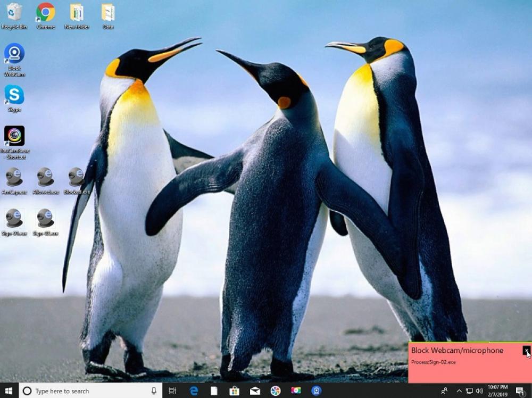Open Mail from the taskbar
The height and width of the screenshot is (398, 532).
coord(255,391)
